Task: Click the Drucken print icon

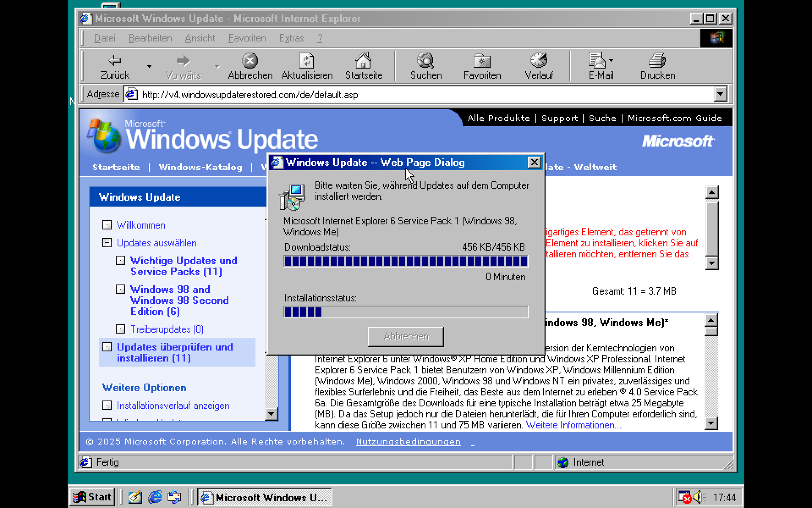Action: point(656,61)
